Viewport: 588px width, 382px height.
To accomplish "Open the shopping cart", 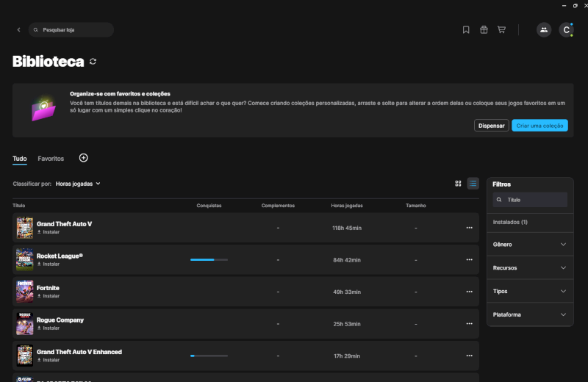I will pyautogui.click(x=501, y=29).
